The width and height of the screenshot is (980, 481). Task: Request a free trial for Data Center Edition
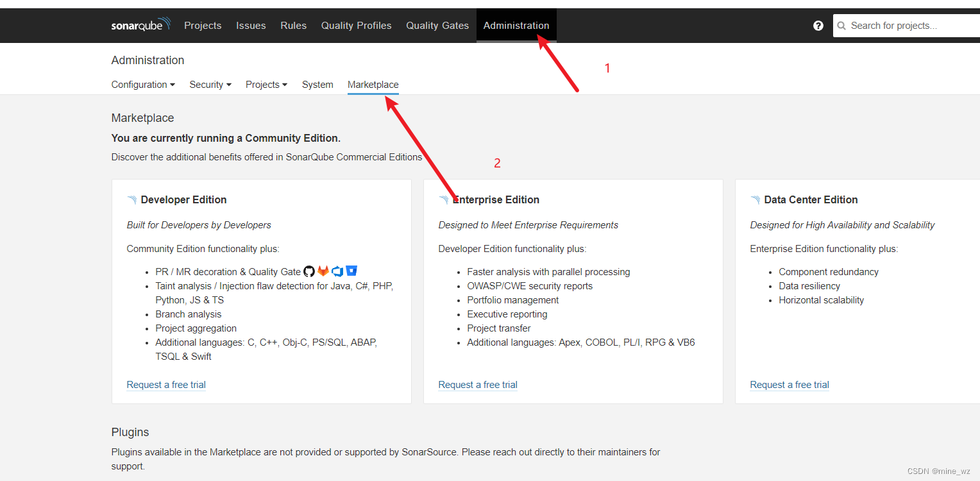[x=790, y=385]
